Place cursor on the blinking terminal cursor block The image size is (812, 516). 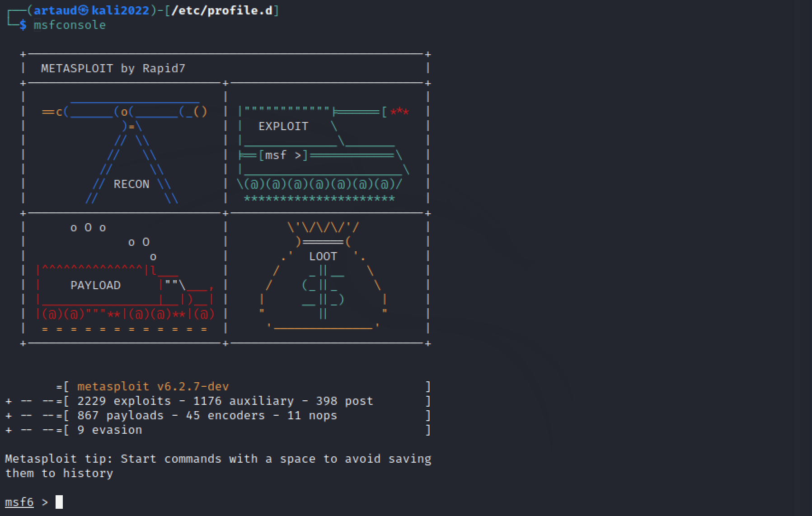(x=59, y=502)
